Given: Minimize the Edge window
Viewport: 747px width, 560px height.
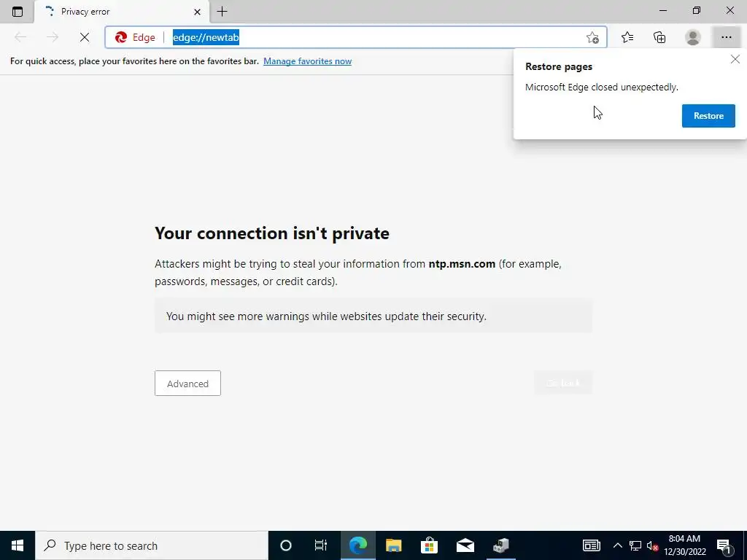Looking at the screenshot, I should point(663,10).
